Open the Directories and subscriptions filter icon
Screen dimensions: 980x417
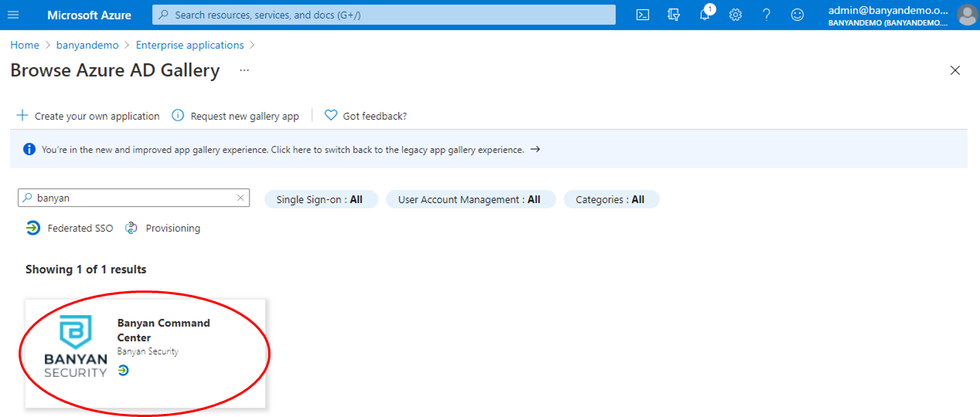pos(673,15)
